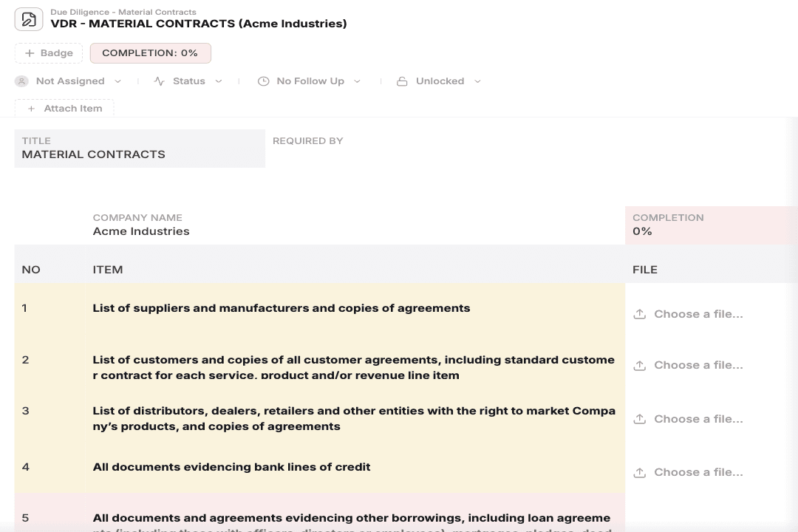Image resolution: width=798 pixels, height=532 pixels.
Task: Expand the Not Assigned chevron
Action: 118,81
